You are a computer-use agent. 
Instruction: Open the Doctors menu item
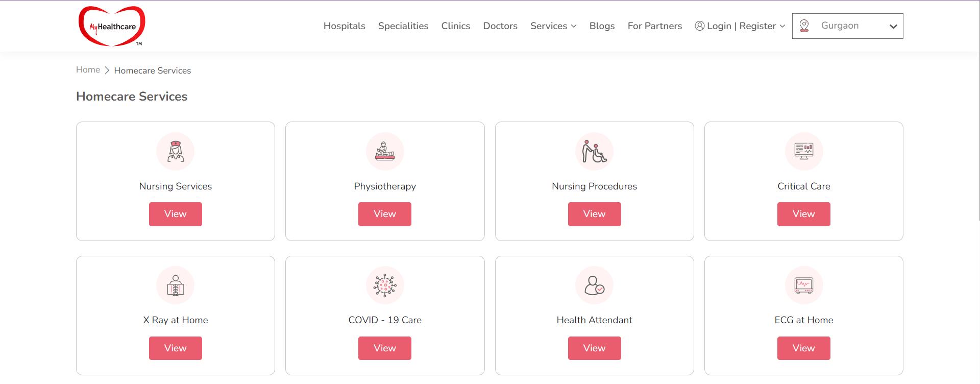(500, 26)
